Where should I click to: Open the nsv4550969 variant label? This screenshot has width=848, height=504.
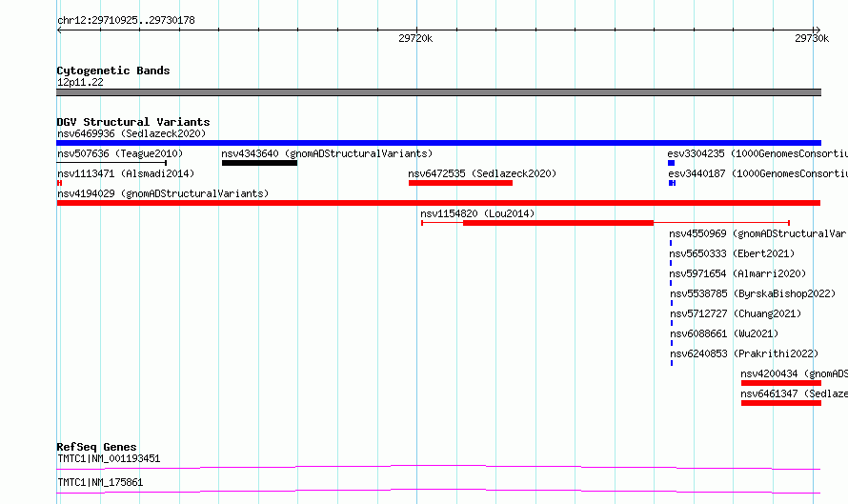(x=758, y=233)
